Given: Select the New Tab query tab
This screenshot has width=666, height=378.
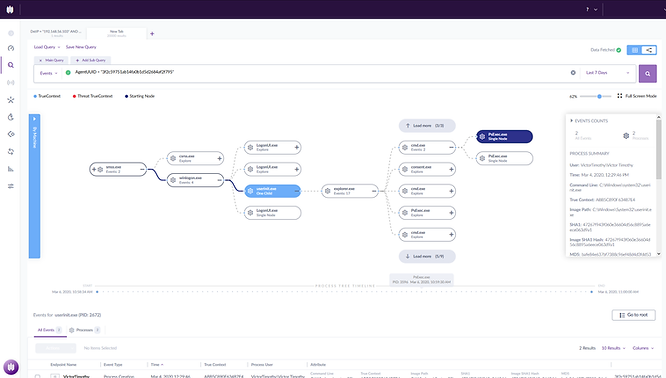Looking at the screenshot, I should 116,33.
